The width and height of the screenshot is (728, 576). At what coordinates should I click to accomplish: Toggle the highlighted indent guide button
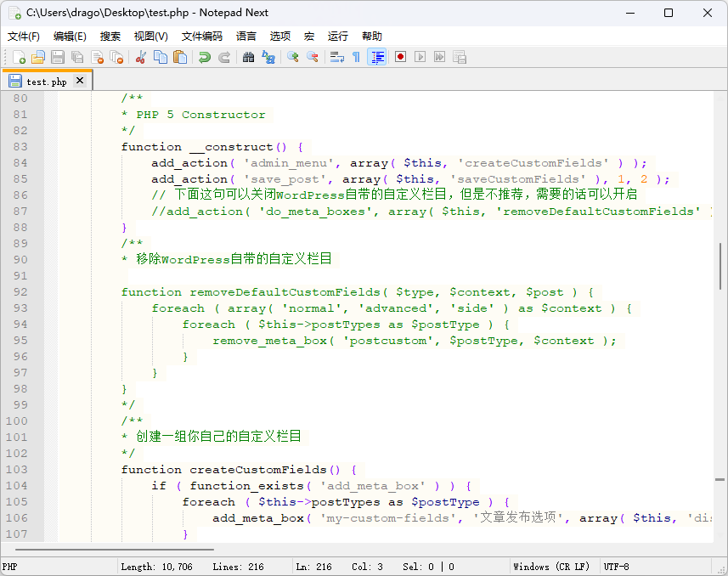(x=378, y=57)
